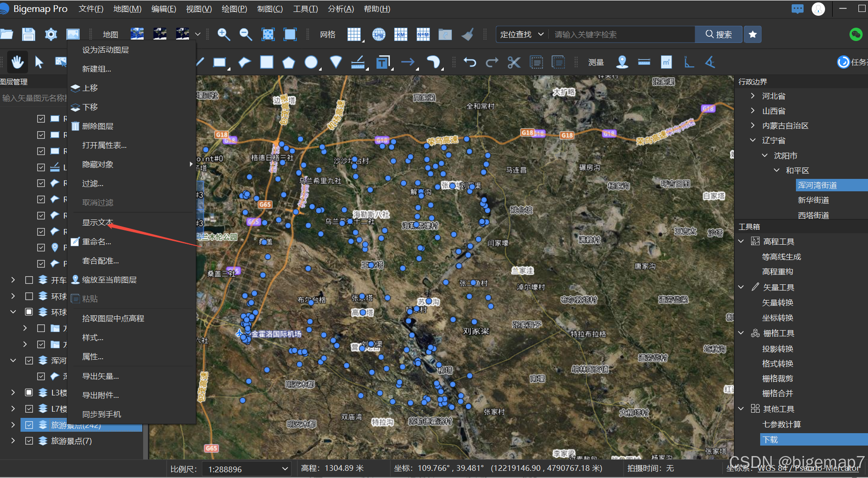Toggle checkbox for 旅游景点(7) layer
This screenshot has width=868, height=478.
coord(29,441)
